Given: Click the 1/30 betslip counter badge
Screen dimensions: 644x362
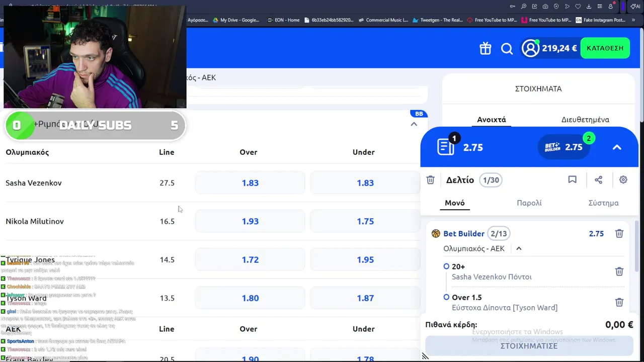Looking at the screenshot, I should click(x=491, y=180).
